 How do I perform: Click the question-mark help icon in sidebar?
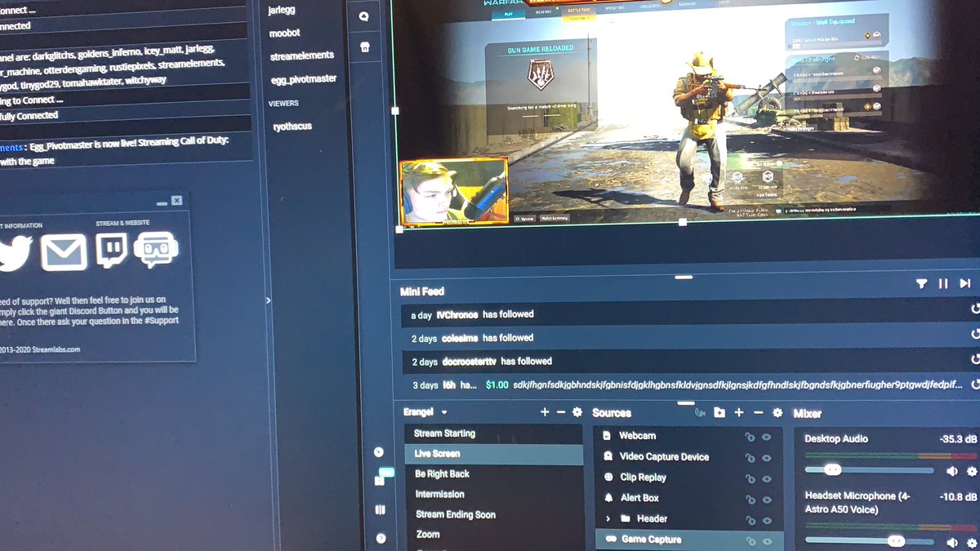pyautogui.click(x=380, y=538)
